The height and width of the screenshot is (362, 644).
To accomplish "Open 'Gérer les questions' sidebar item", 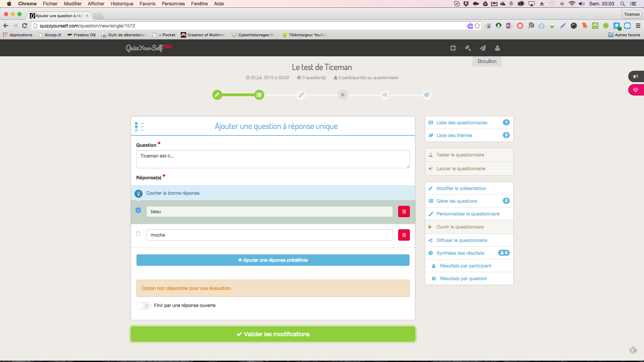I will pyautogui.click(x=457, y=201).
